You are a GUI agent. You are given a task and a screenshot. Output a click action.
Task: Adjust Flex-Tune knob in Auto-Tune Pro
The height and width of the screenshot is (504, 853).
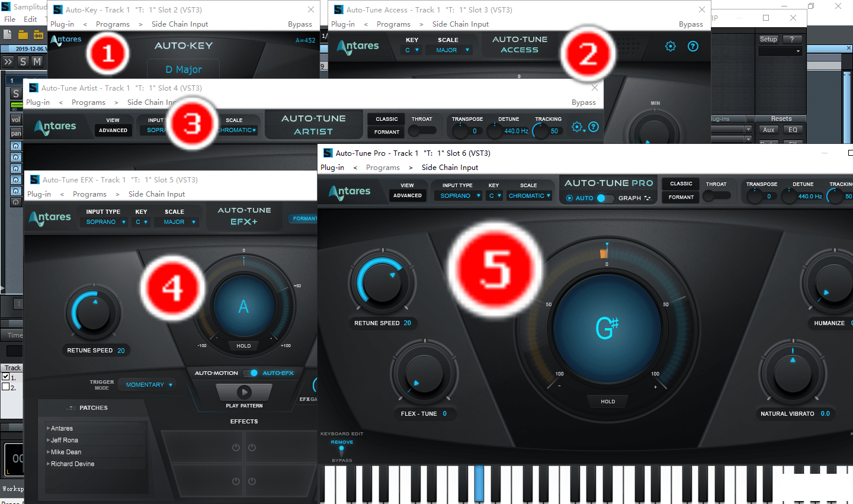[x=424, y=373]
